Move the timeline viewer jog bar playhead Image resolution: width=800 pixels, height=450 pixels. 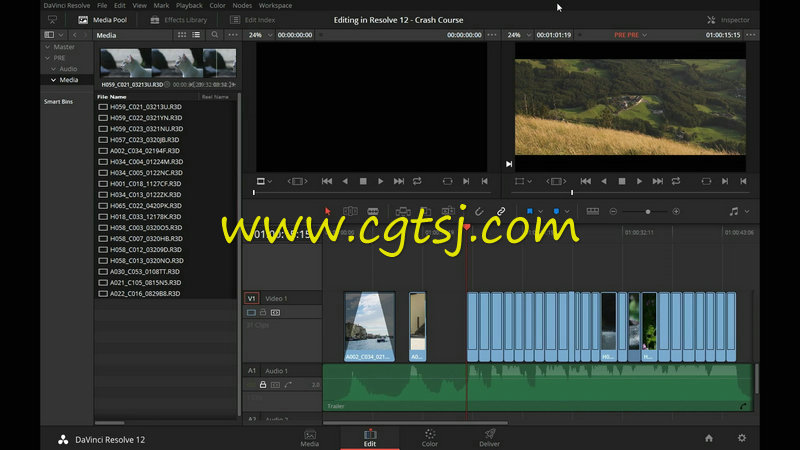coord(572,192)
